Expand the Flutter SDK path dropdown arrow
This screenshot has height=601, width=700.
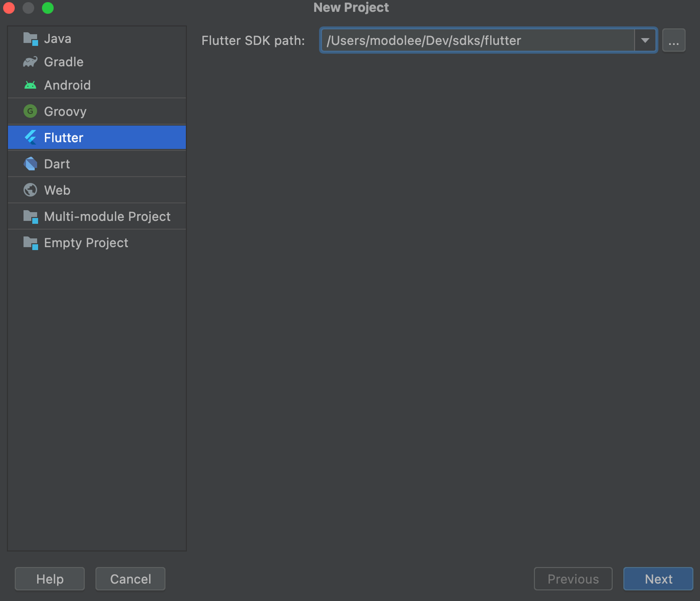point(645,41)
